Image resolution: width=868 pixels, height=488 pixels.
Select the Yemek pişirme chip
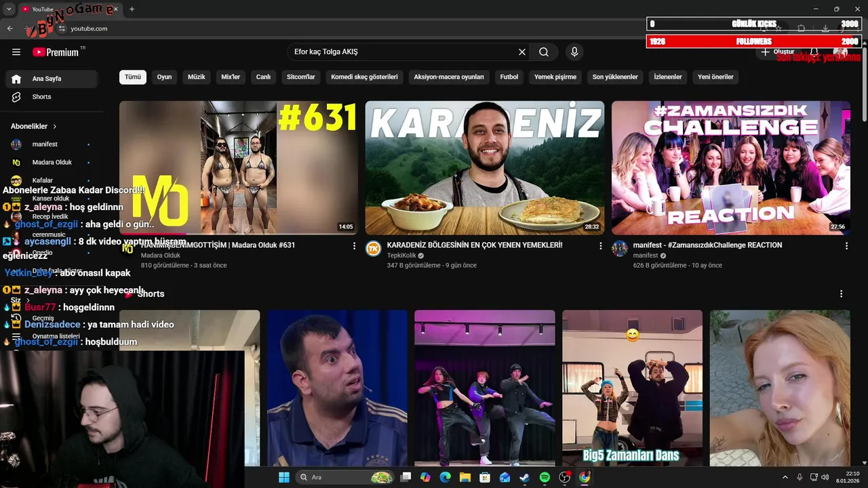coord(555,77)
